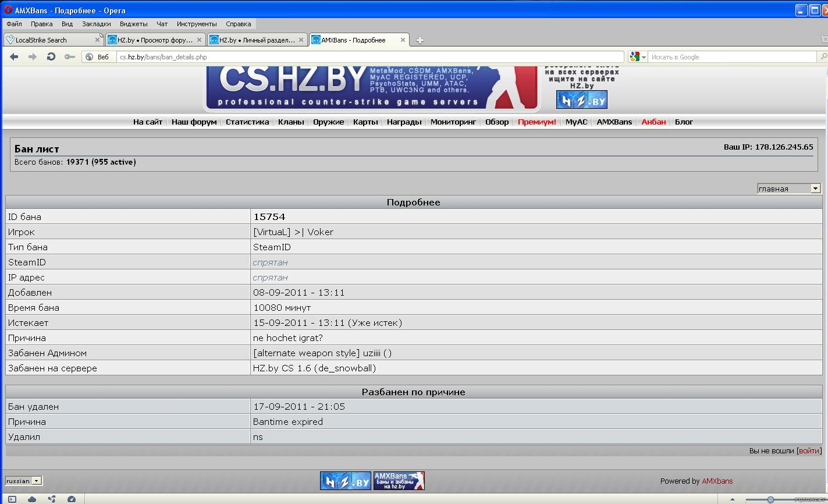828x504 pixels.
Task: Open a new tab with plus button
Action: 420,40
